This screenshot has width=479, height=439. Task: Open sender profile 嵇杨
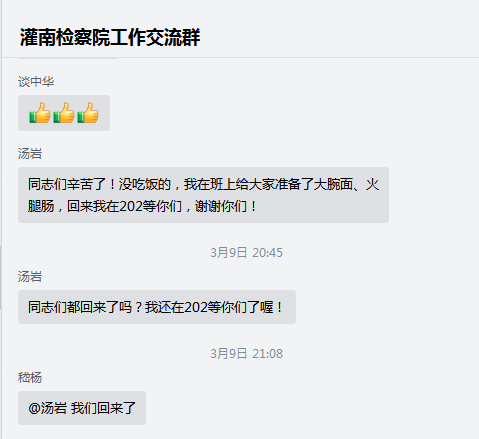(30, 378)
